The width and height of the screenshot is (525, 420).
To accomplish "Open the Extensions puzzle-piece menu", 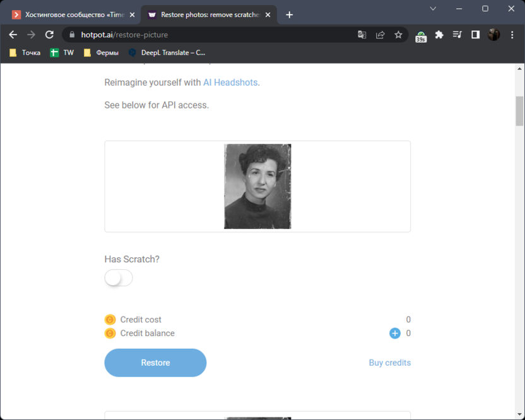I will (x=439, y=35).
